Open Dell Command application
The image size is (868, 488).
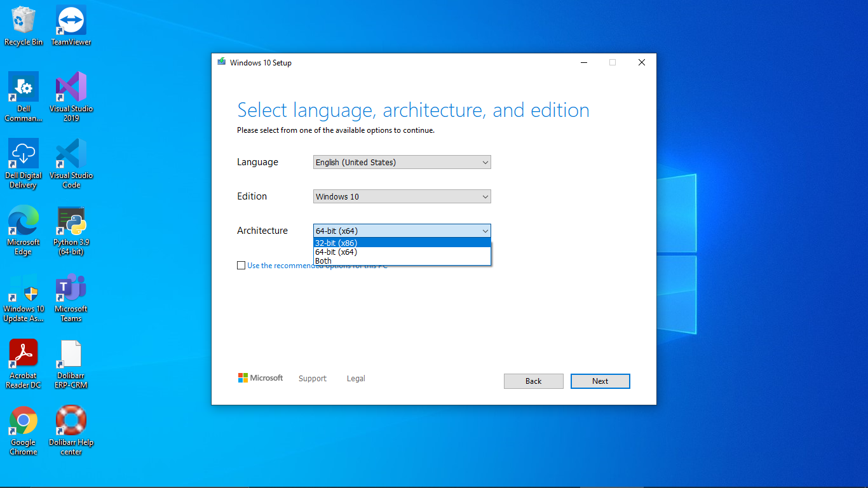[x=24, y=87]
